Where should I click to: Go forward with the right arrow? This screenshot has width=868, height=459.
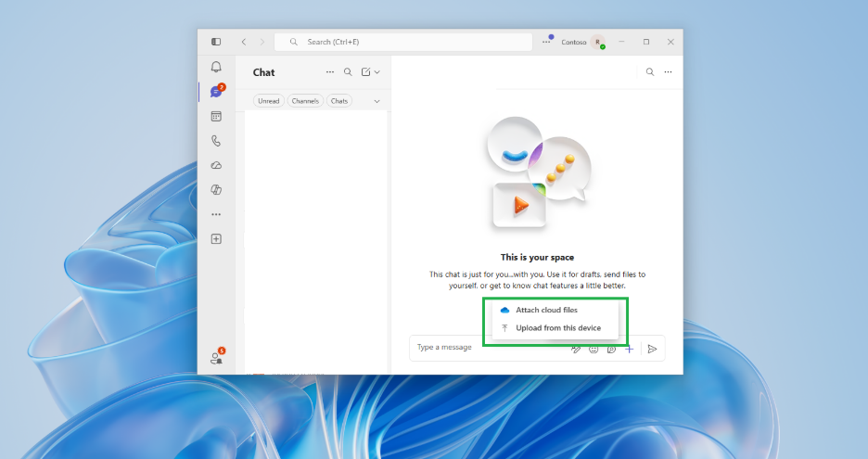point(262,42)
